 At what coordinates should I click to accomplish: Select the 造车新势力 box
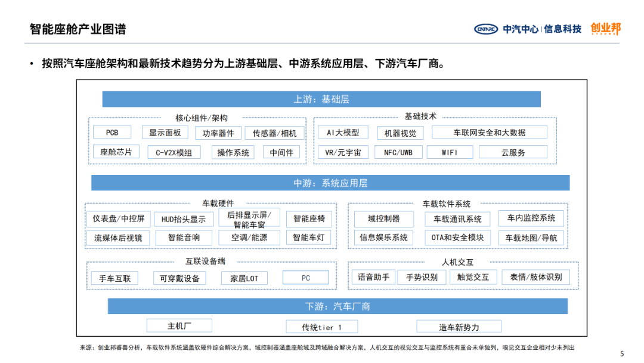click(459, 327)
